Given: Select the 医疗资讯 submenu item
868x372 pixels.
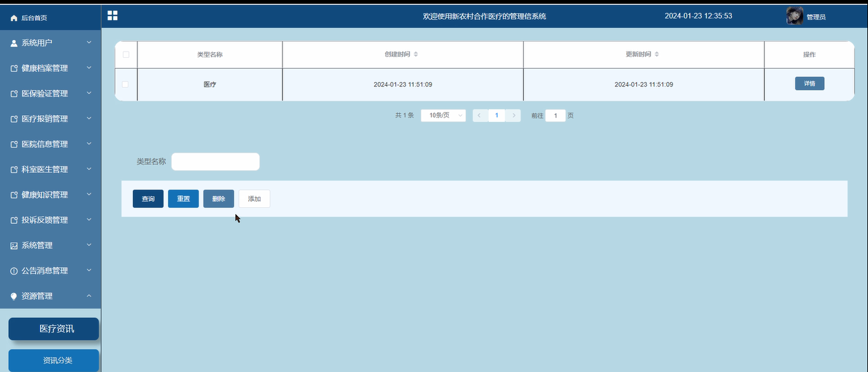Looking at the screenshot, I should (53, 329).
